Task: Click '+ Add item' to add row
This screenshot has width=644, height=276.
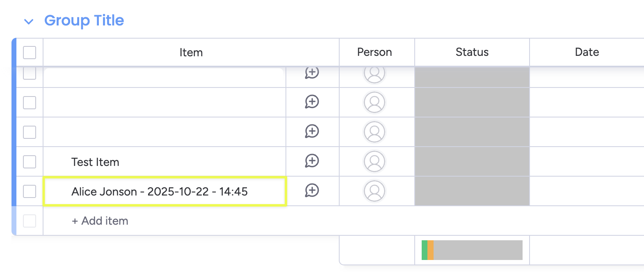Action: tap(100, 221)
